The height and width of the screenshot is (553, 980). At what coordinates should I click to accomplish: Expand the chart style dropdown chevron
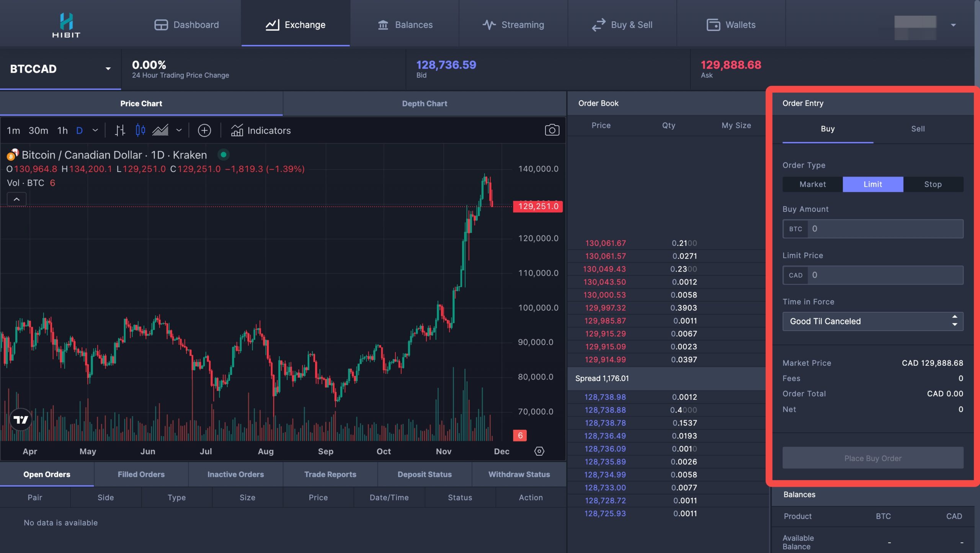[179, 131]
